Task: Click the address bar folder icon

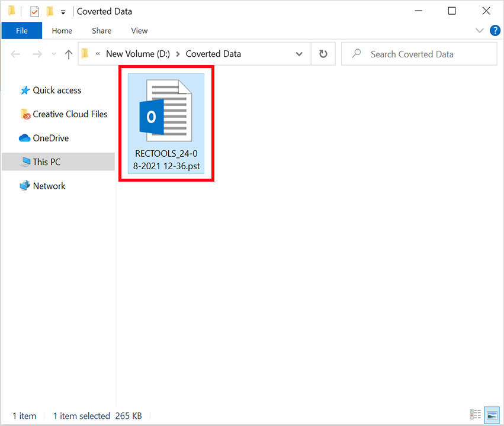Action: click(85, 53)
